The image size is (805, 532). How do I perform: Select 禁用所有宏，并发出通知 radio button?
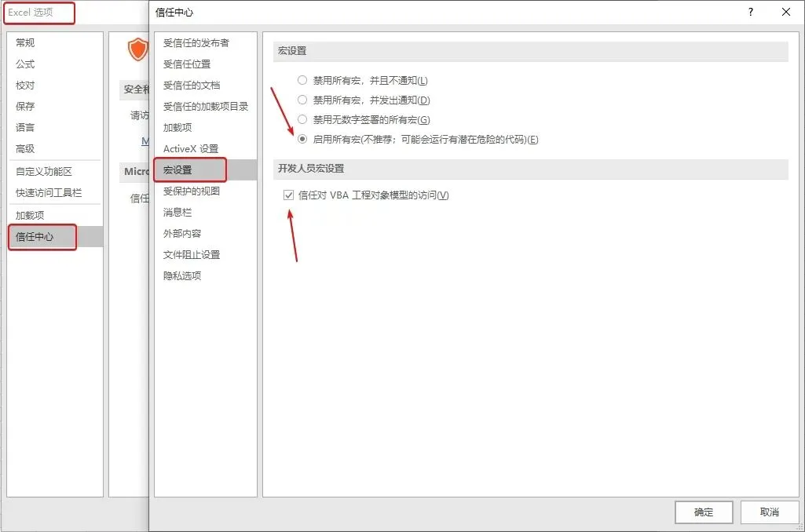click(x=302, y=100)
